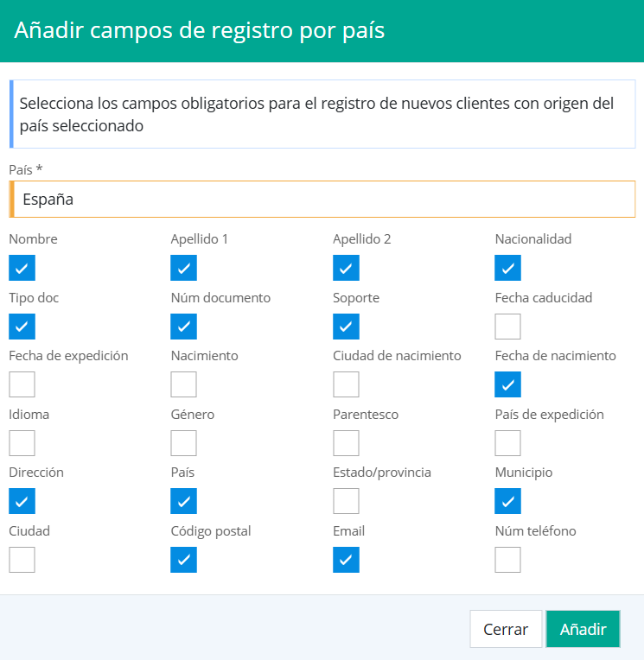Disable the Apellido 2 field checkbox
The width and height of the screenshot is (644, 660).
[x=346, y=269]
